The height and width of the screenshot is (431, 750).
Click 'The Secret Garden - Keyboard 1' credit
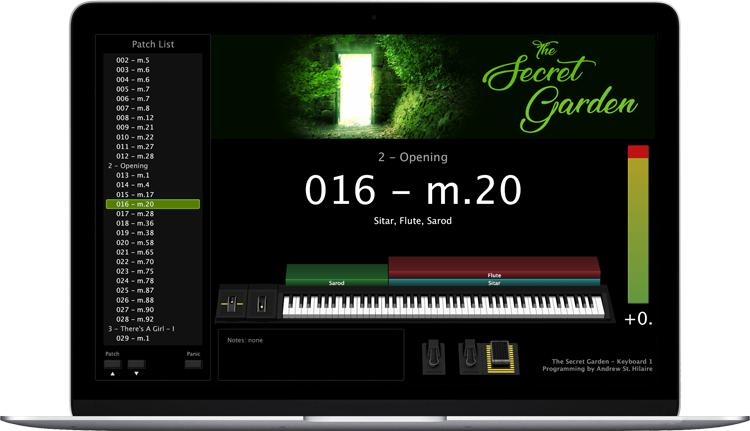click(x=602, y=362)
